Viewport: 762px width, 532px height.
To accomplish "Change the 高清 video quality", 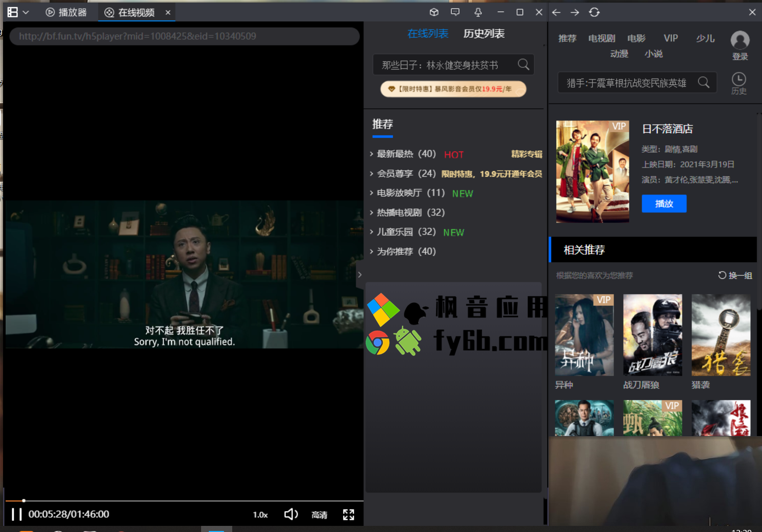I will (x=319, y=515).
